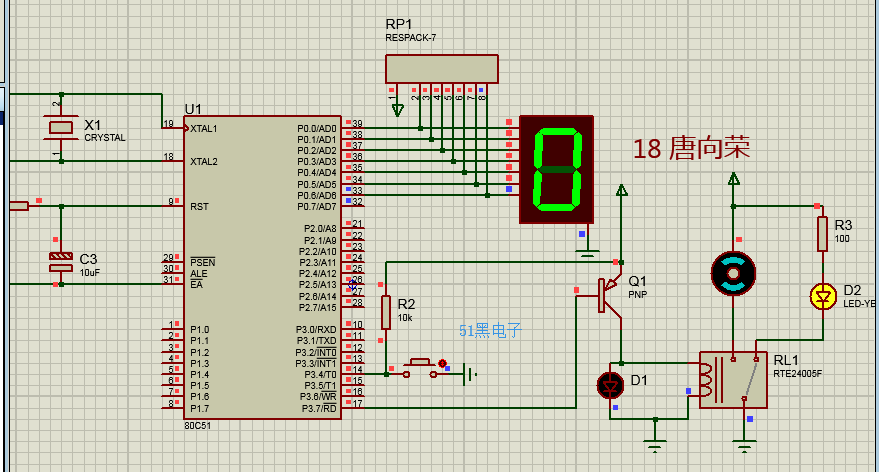Click the power terminal above the motor

tap(733, 179)
